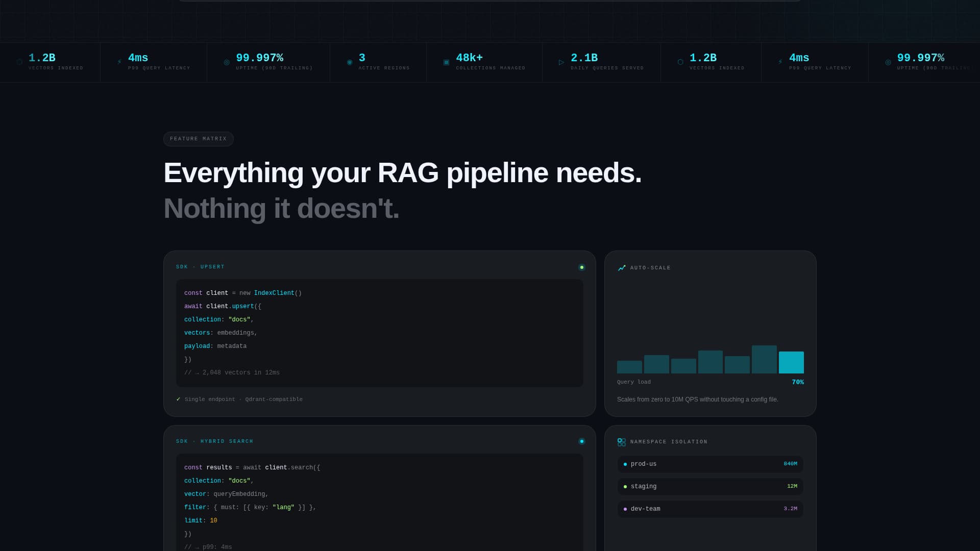Select the dev-team namespace row
The width and height of the screenshot is (980, 551).
710,509
